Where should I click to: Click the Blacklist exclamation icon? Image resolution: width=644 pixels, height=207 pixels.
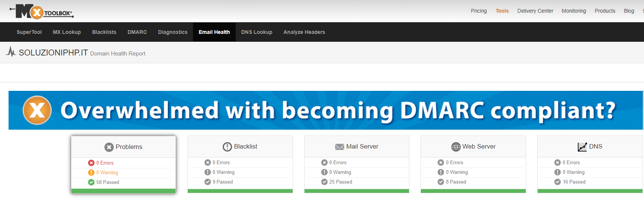click(227, 147)
